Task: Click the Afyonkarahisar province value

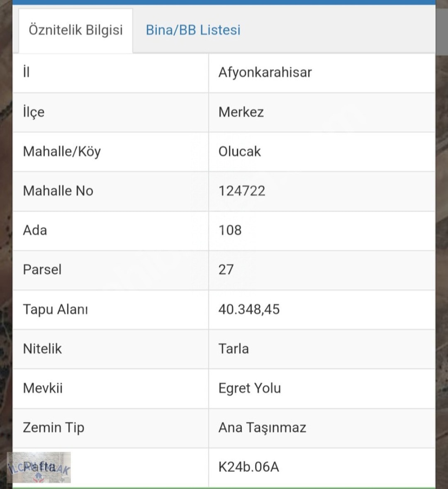Action: click(265, 73)
